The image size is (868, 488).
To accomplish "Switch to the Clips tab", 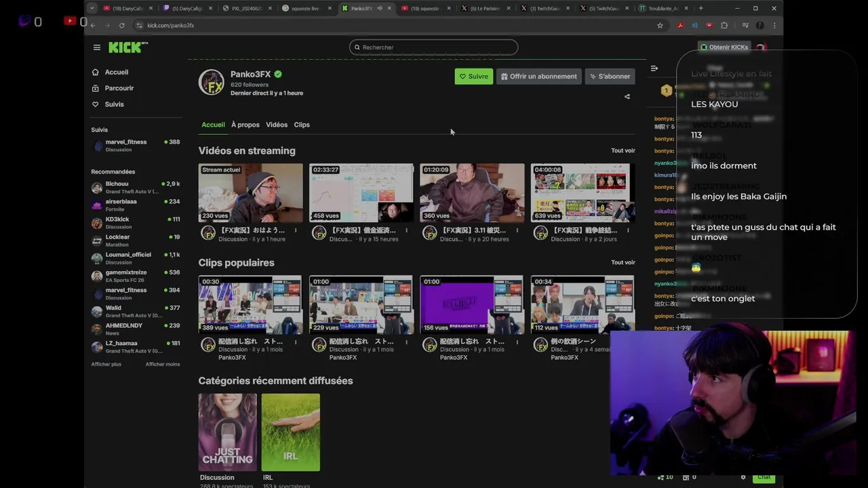I will pyautogui.click(x=302, y=125).
